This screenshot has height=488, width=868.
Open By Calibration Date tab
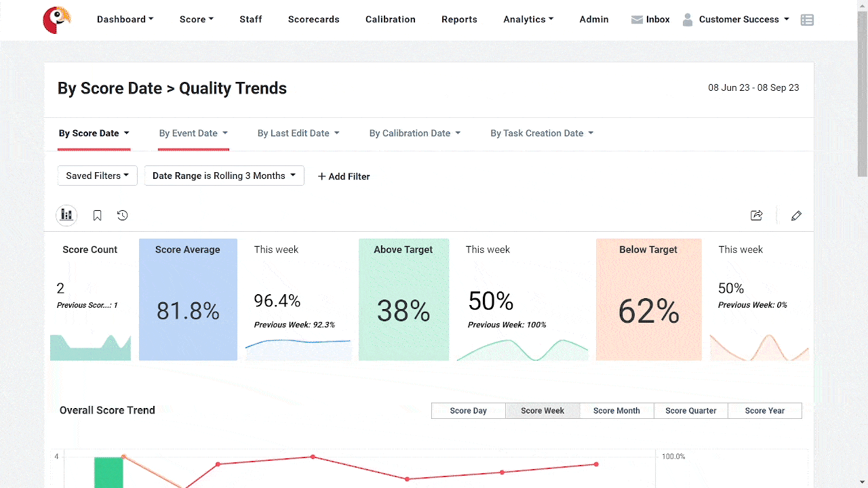point(415,134)
